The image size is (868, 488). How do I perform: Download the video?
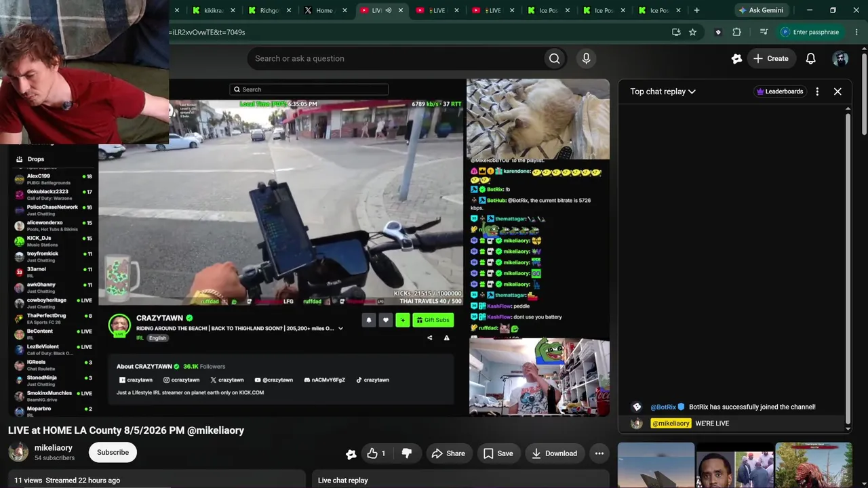554,453
